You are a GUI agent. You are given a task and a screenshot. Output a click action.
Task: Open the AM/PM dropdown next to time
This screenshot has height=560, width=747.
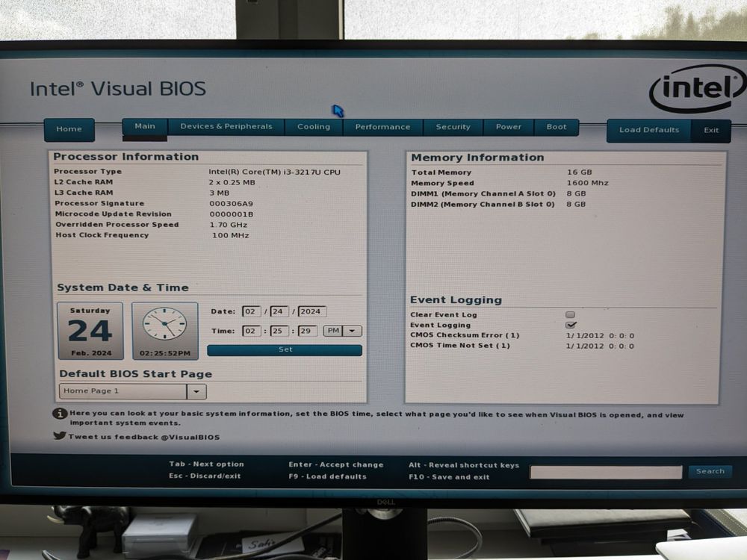tap(351, 331)
